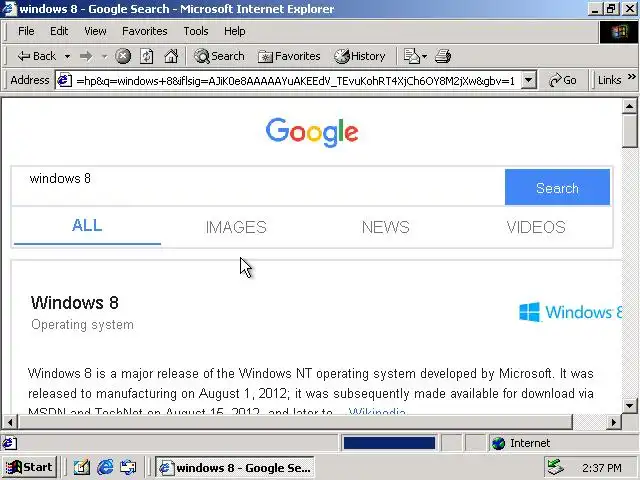Screen dimensions: 640x480
Task: Expand the Links toolbar chevron
Action: pyautogui.click(x=632, y=76)
